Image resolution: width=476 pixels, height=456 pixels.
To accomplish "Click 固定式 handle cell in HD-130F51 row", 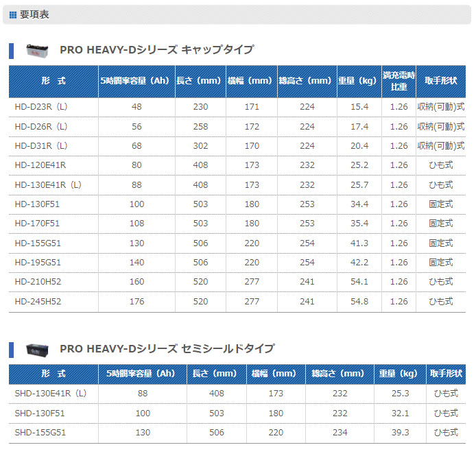I will click(x=441, y=204).
